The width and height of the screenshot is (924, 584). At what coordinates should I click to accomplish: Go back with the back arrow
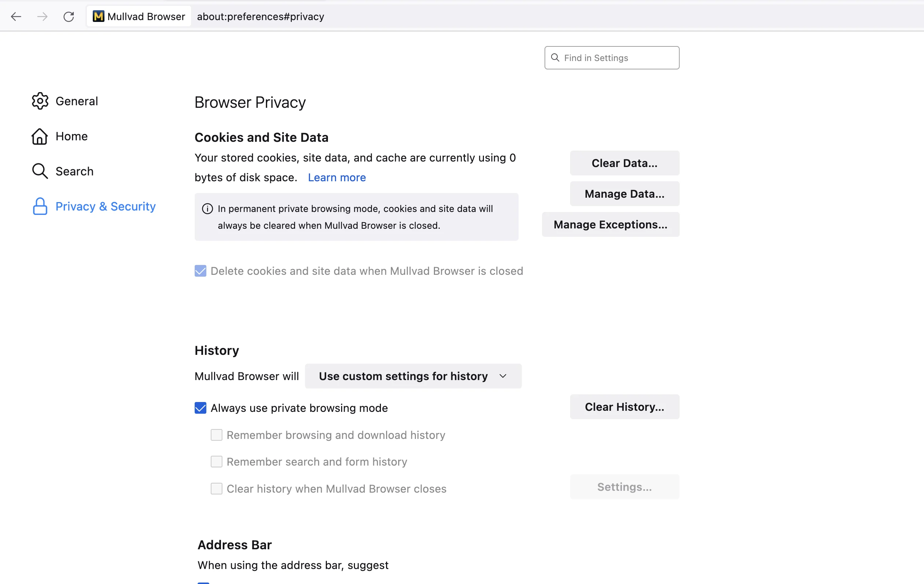click(16, 16)
